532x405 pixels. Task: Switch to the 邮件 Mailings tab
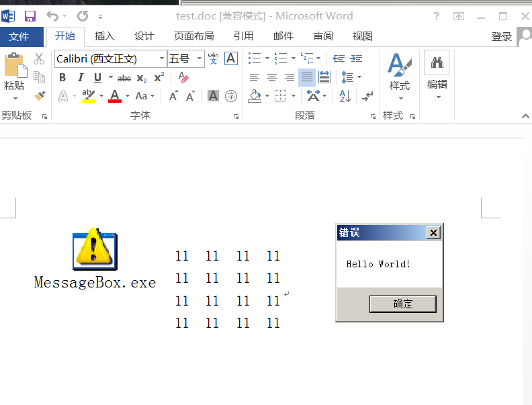[x=283, y=36]
